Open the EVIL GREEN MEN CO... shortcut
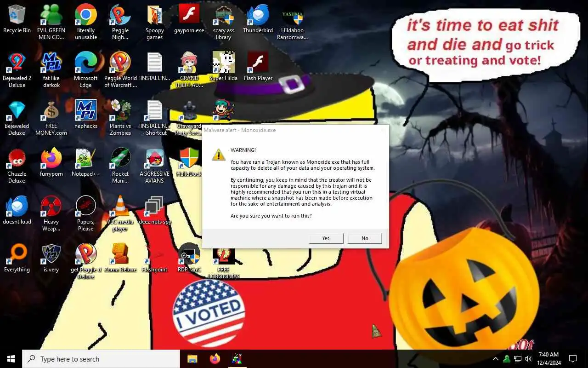 coord(51,22)
